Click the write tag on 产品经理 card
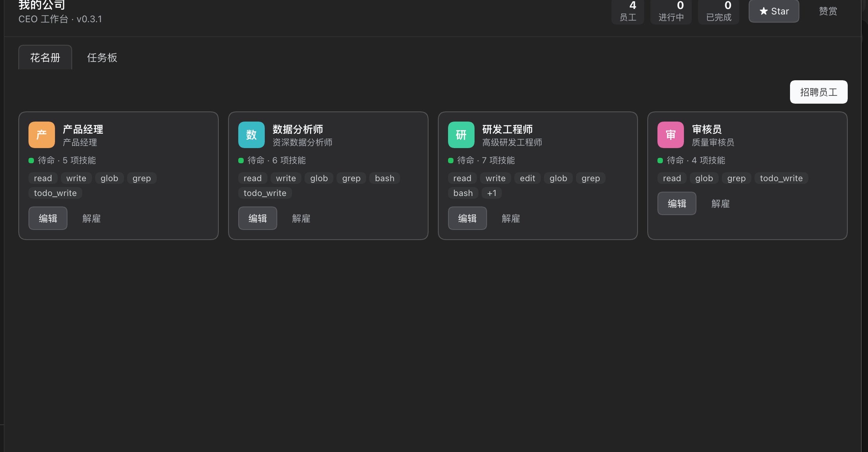 [76, 178]
